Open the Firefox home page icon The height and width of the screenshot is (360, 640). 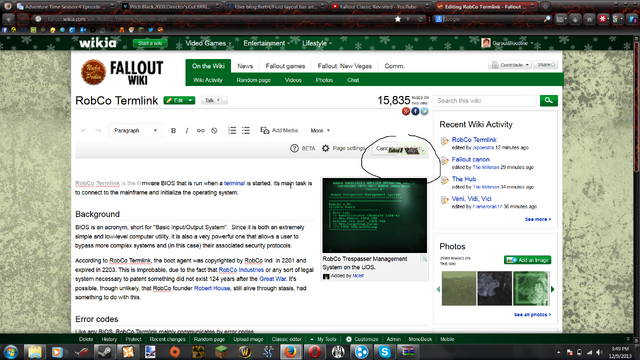point(589,19)
